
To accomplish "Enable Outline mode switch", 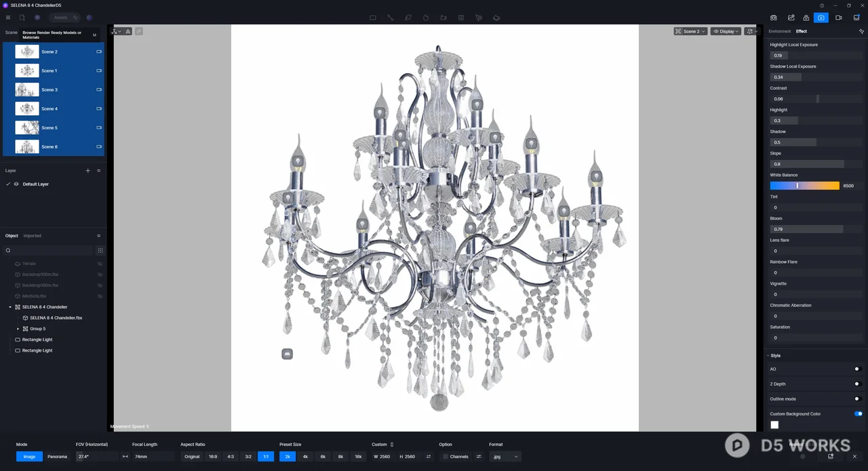I will coord(858,399).
